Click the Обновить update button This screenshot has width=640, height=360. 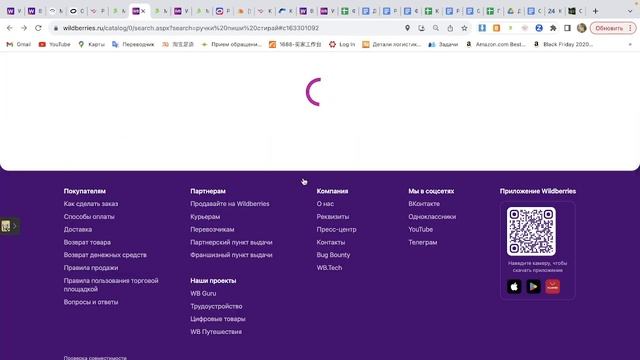point(609,28)
